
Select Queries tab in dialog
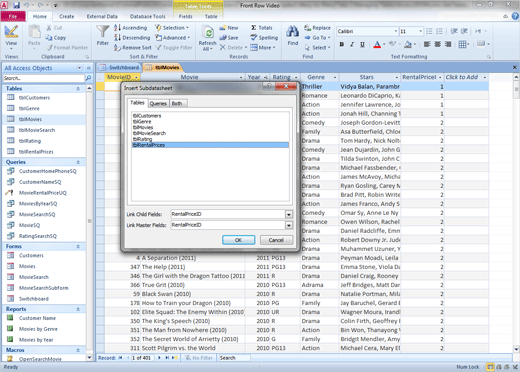click(x=158, y=103)
